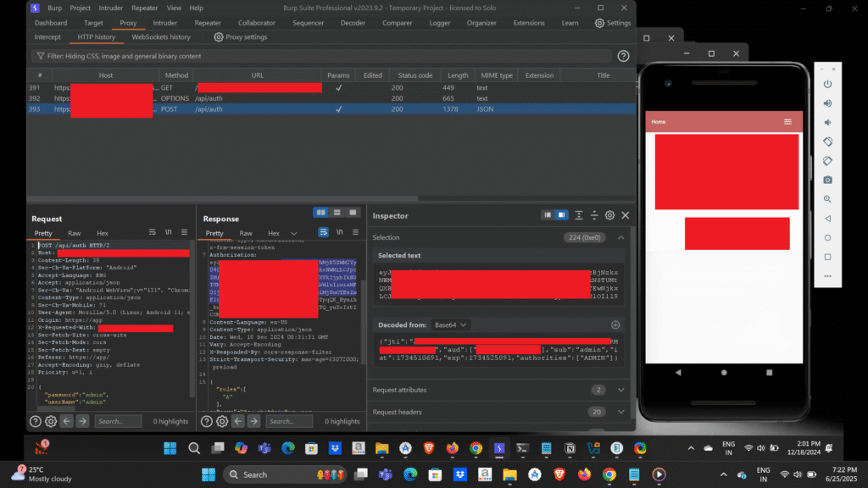Expand the Request headers section
The height and width of the screenshot is (488, 868).
pos(621,412)
